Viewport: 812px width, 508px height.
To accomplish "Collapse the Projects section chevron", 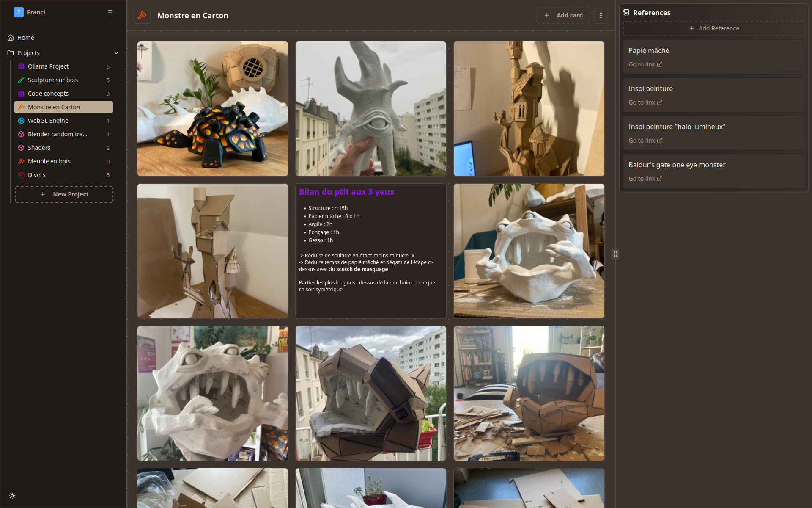I will pos(116,53).
